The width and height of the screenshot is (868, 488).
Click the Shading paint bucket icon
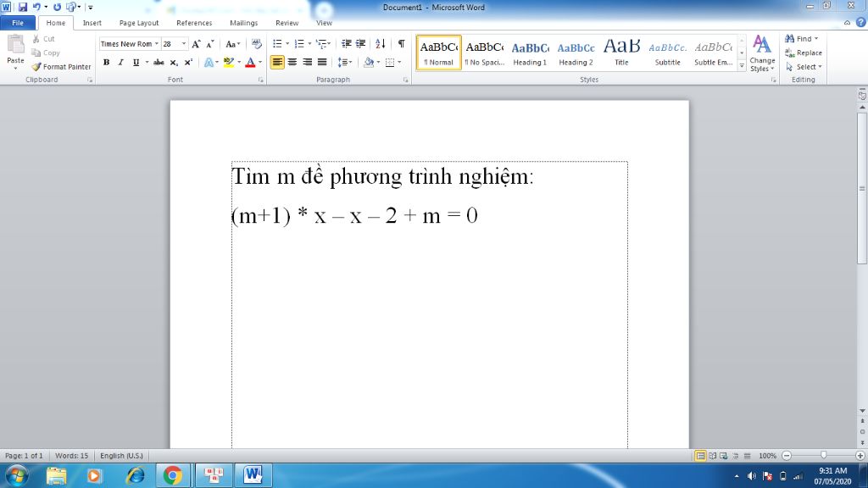(369, 63)
